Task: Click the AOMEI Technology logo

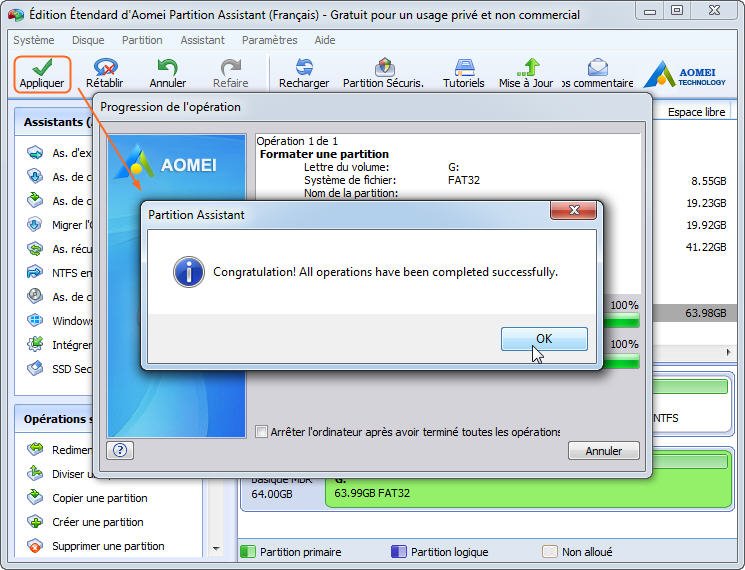Action: [684, 74]
